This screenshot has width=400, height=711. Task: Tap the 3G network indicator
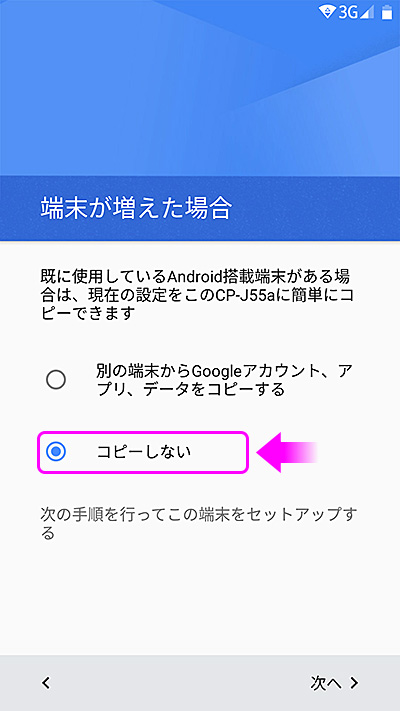(348, 12)
